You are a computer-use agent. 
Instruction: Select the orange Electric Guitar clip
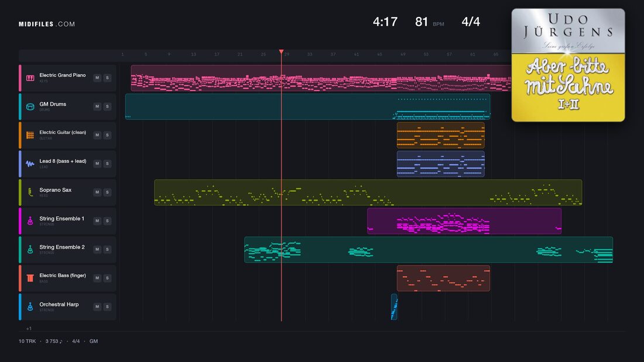[x=441, y=135]
